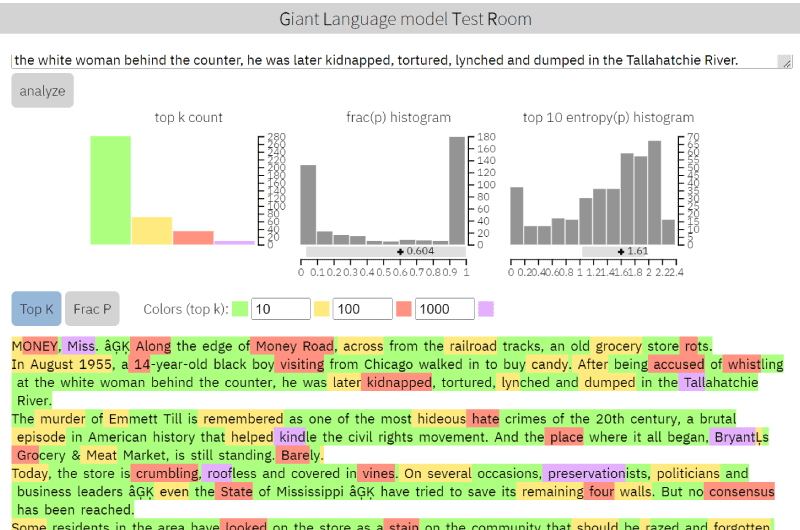This screenshot has width=800, height=530.
Task: Switch to Frac P display mode
Action: 93,309
